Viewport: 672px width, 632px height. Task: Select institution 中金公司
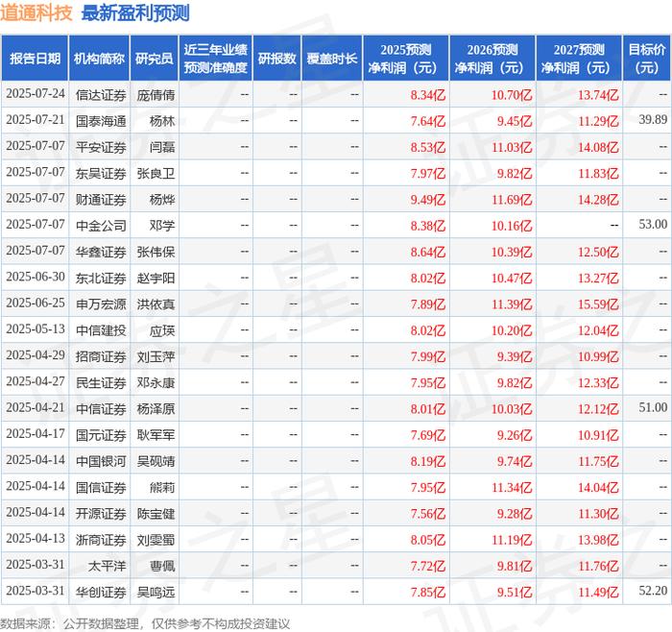tap(101, 226)
